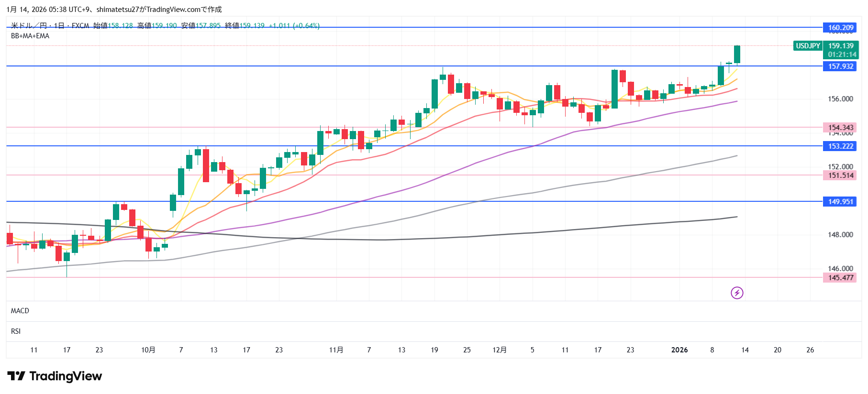
Task: Click the pink 154.343 price level label
Action: pyautogui.click(x=840, y=128)
